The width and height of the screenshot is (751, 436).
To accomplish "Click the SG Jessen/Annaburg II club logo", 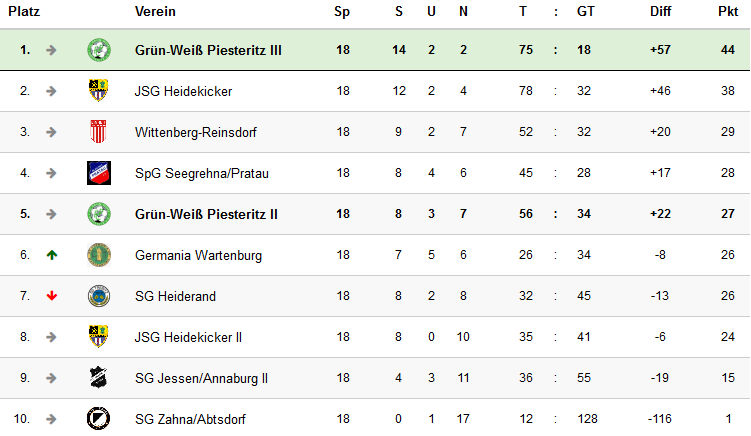I will 99,378.
